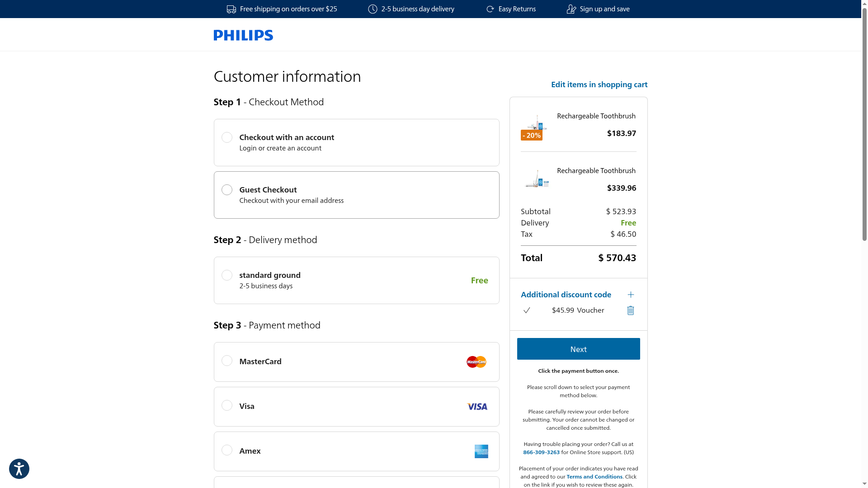Viewport: 868px width, 488px height.
Task: Select Checkout with an account option
Action: click(x=227, y=137)
